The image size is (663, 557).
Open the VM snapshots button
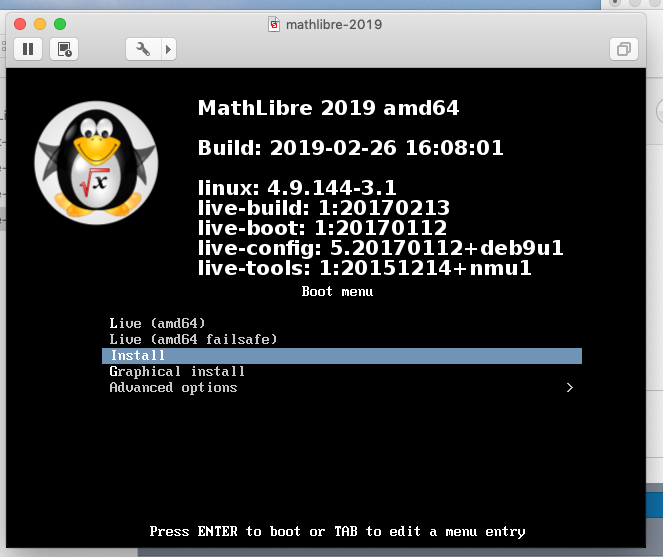64,49
